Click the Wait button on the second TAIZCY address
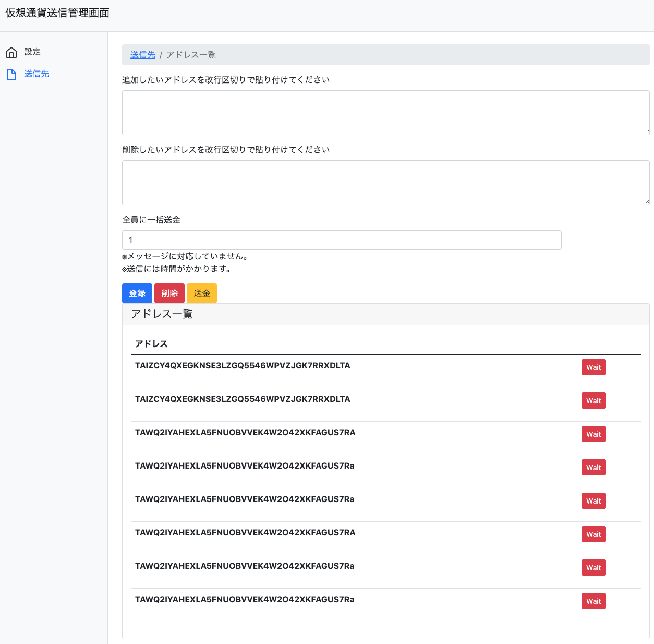This screenshot has width=654, height=644. click(x=593, y=400)
